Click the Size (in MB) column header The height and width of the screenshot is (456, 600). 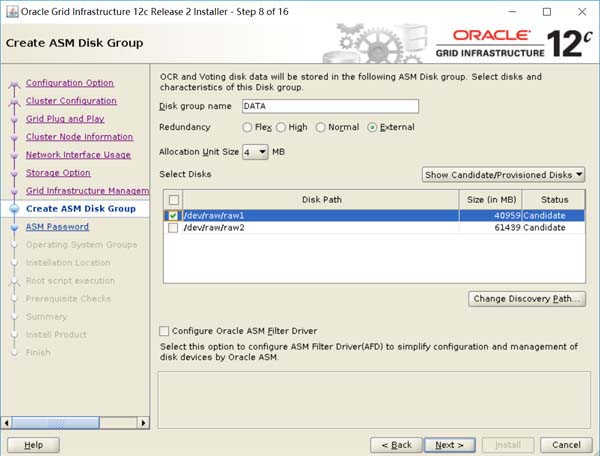(491, 200)
